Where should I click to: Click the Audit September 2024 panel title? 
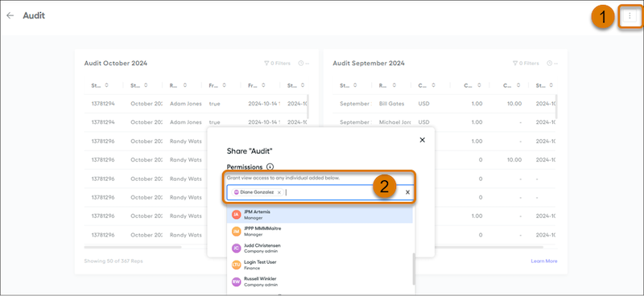pyautogui.click(x=369, y=64)
